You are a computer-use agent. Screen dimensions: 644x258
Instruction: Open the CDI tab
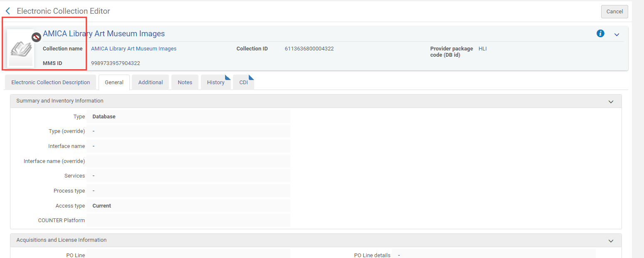(244, 83)
